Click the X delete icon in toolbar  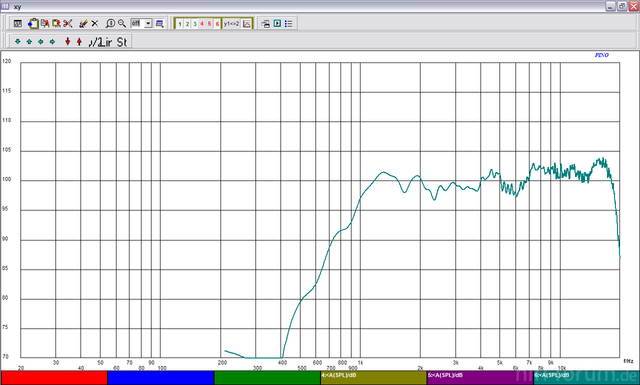coord(95,24)
